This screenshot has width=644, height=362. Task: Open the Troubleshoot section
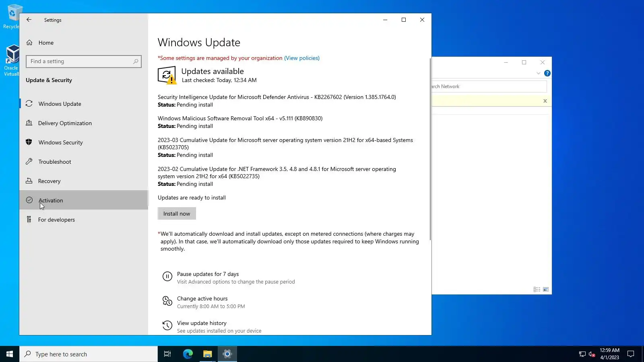84,162
